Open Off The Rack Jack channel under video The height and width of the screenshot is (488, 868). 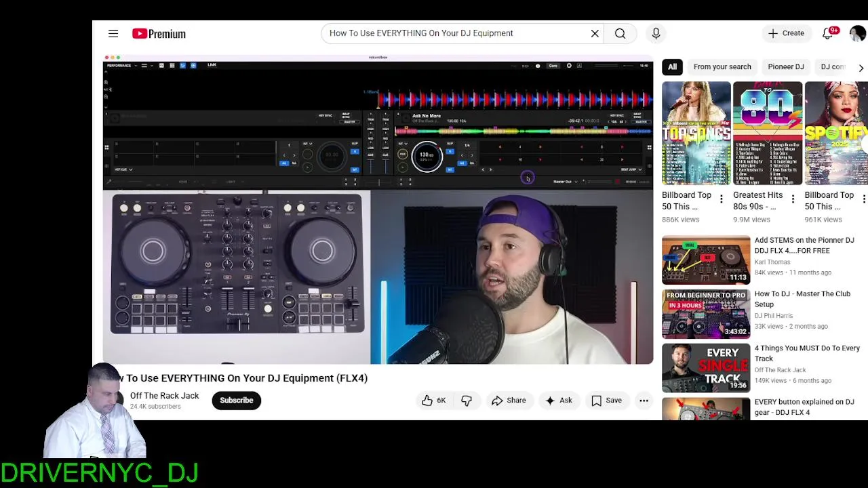coord(165,396)
